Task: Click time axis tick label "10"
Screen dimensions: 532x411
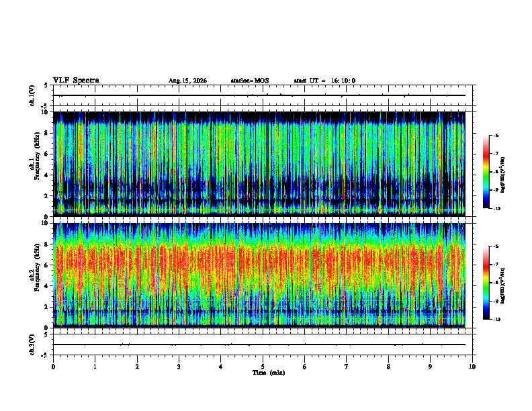Action: [472, 367]
